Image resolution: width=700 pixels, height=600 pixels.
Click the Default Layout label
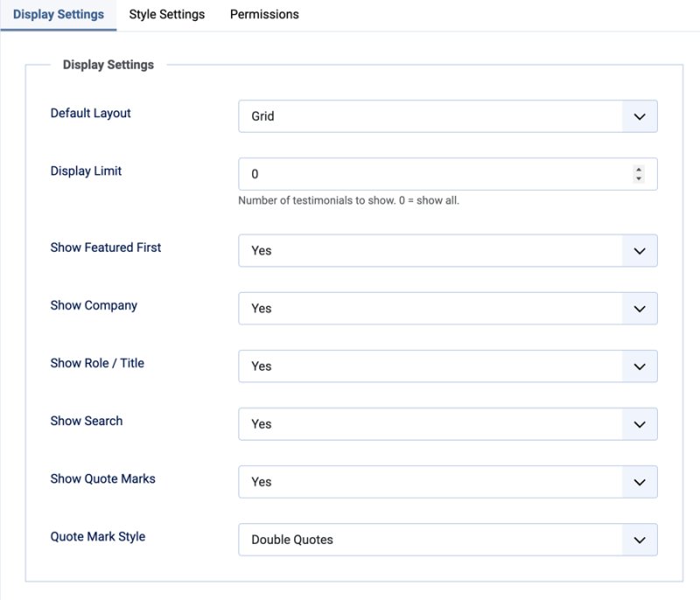(91, 114)
